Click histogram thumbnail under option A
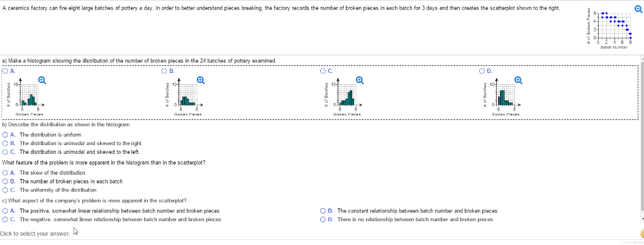This screenshot has height=245, width=644. [28, 97]
